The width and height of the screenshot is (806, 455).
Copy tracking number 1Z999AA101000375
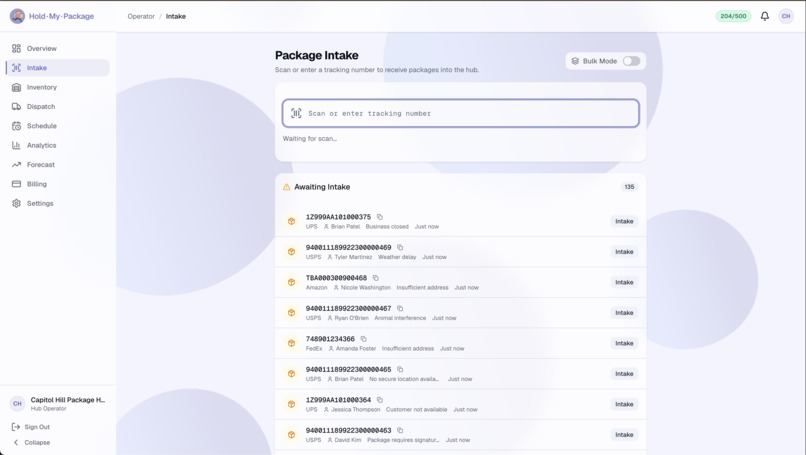380,217
